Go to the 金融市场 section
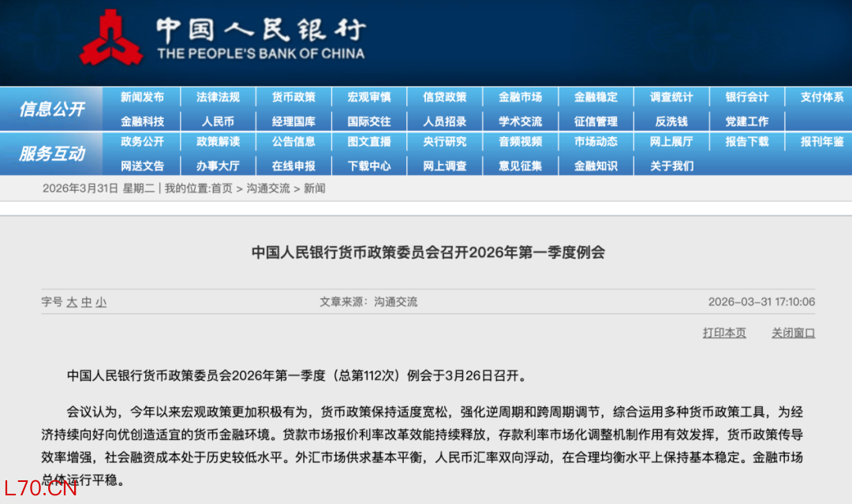The width and height of the screenshot is (852, 504). [x=520, y=98]
